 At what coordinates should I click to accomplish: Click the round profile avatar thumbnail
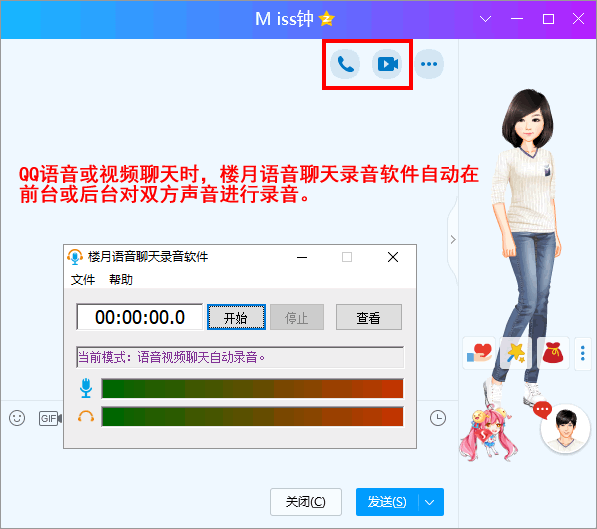tap(565, 428)
